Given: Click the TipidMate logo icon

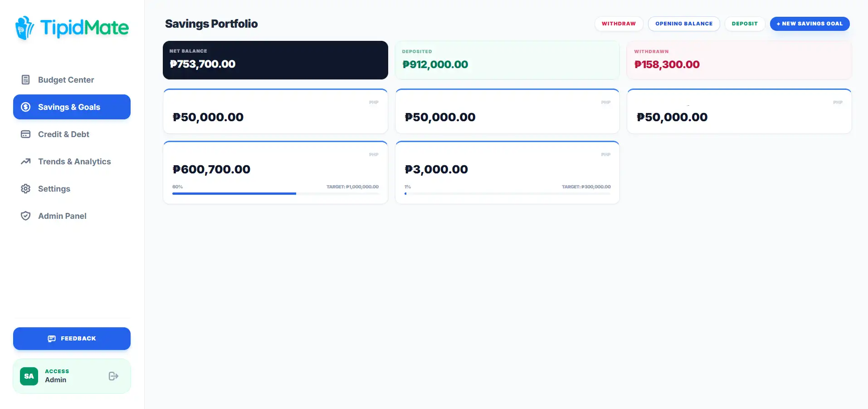Looking at the screenshot, I should tap(24, 28).
